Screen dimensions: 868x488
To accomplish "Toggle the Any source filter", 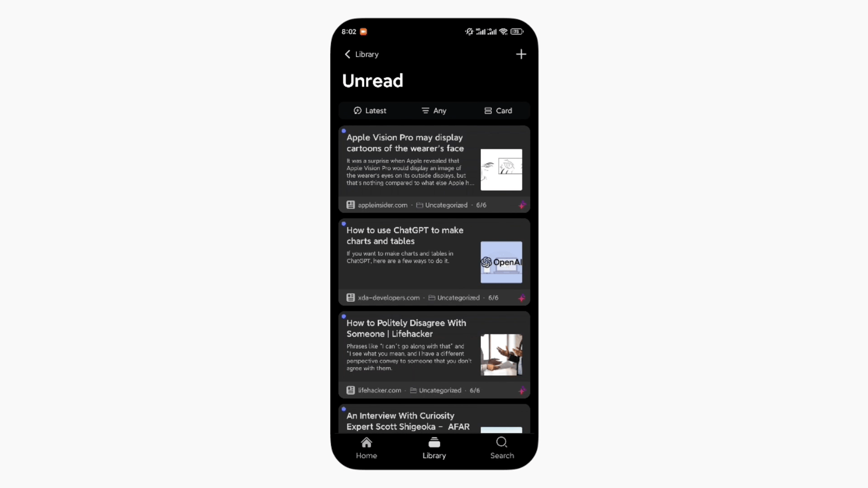I will pyautogui.click(x=434, y=110).
